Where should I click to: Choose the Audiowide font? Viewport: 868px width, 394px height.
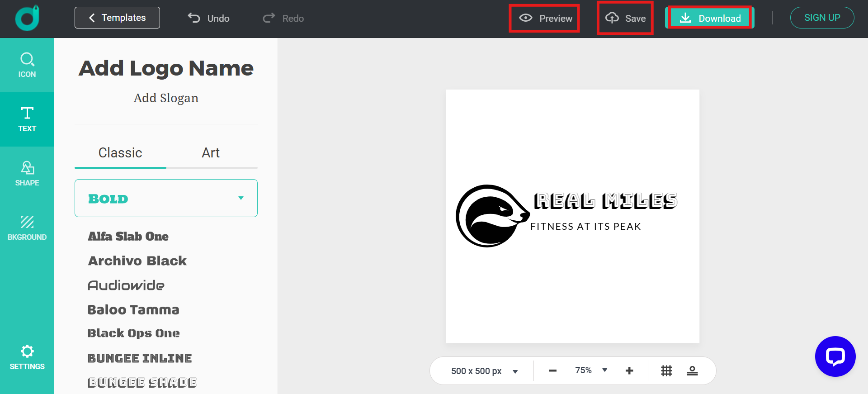coord(126,285)
